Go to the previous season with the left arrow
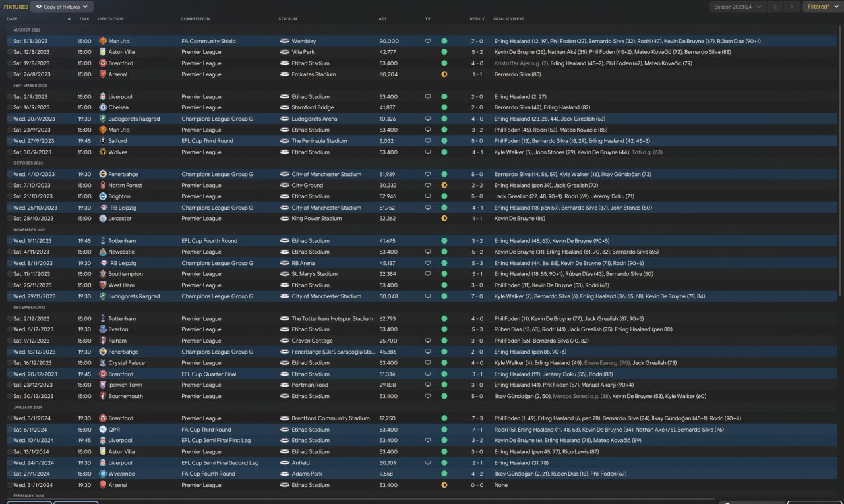 pos(775,7)
